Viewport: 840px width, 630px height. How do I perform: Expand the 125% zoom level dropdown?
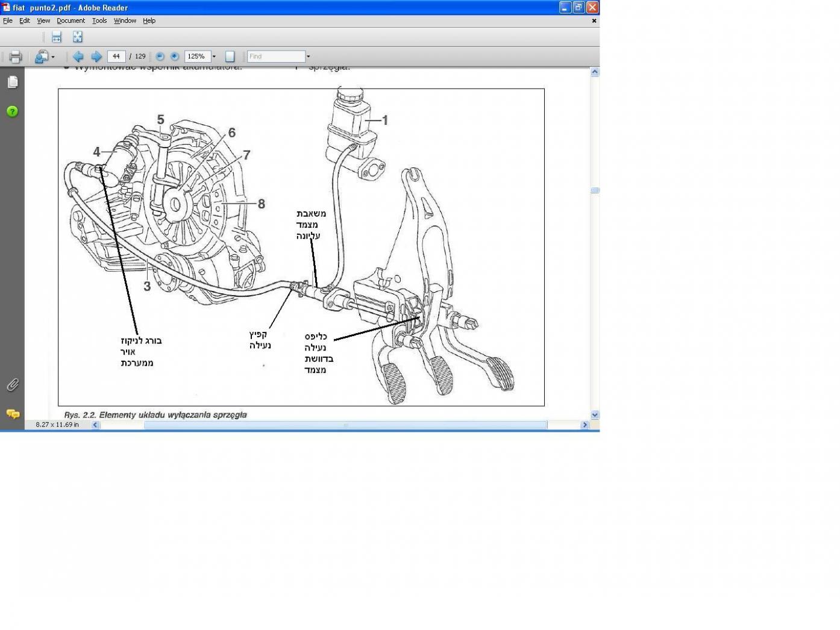(214, 57)
